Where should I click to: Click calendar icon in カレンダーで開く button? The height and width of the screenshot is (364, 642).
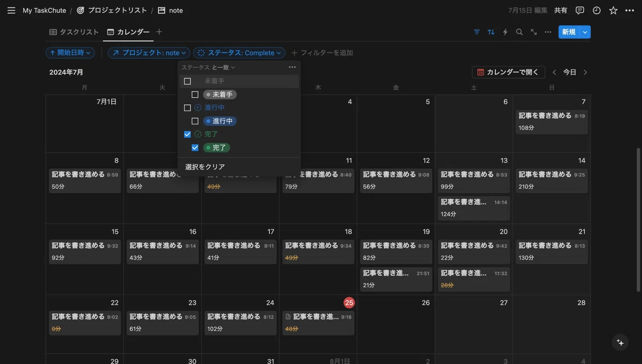[x=480, y=72]
